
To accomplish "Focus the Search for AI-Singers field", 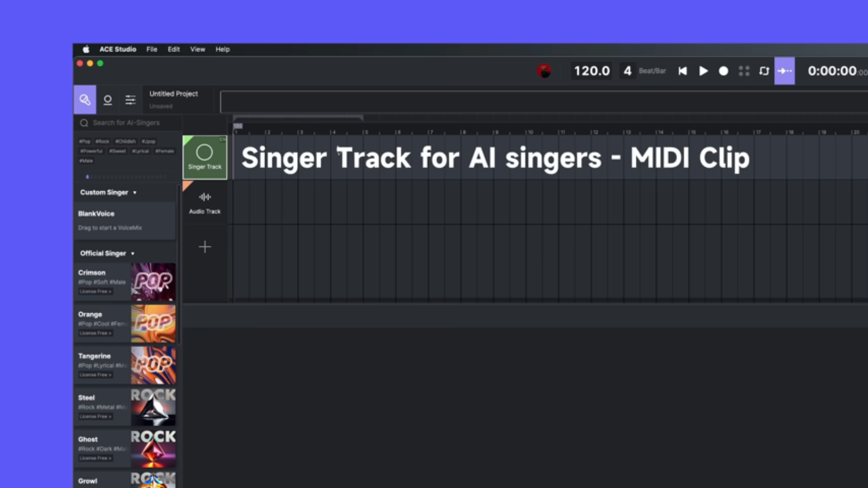I will pyautogui.click(x=128, y=123).
